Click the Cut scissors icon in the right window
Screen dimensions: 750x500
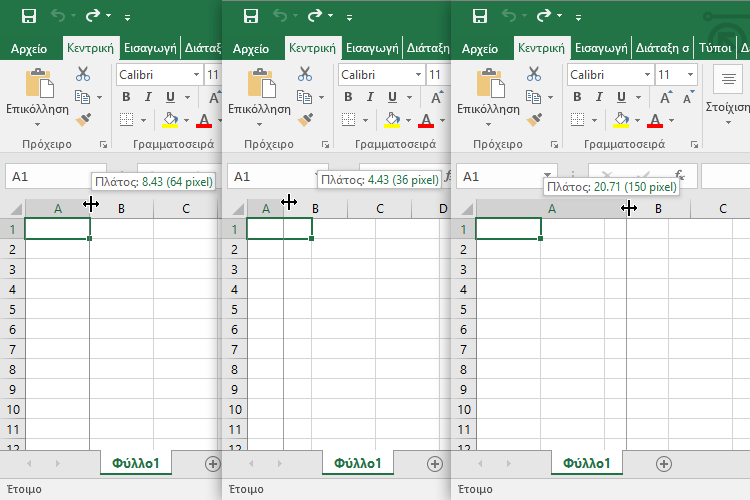pos(534,74)
